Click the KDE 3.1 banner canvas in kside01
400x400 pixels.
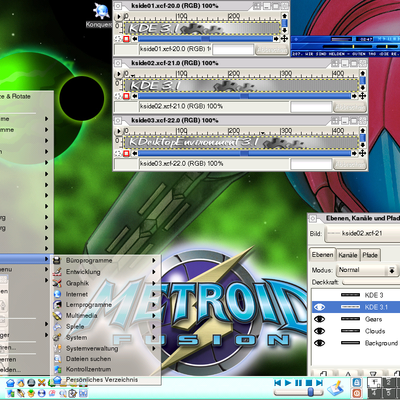[202, 28]
